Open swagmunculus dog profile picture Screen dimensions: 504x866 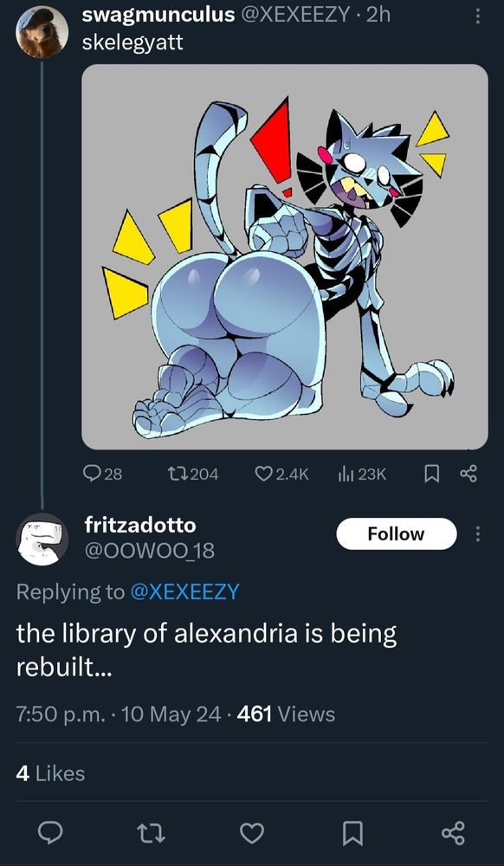pos(42,33)
